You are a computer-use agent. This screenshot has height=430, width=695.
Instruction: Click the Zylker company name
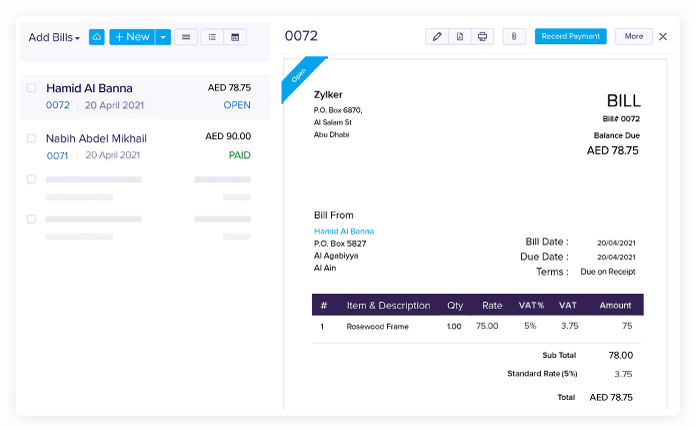click(x=328, y=94)
